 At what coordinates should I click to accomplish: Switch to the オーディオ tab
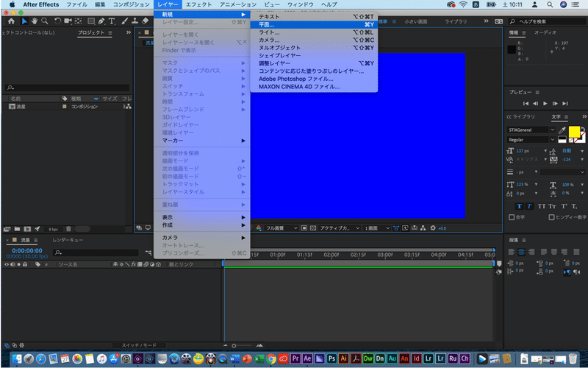(545, 32)
